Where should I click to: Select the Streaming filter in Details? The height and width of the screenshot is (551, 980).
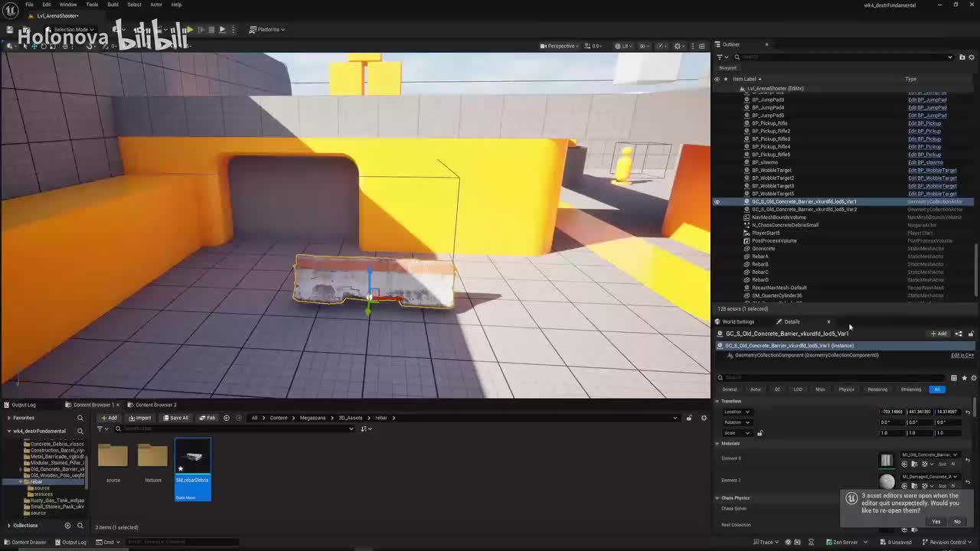(911, 390)
